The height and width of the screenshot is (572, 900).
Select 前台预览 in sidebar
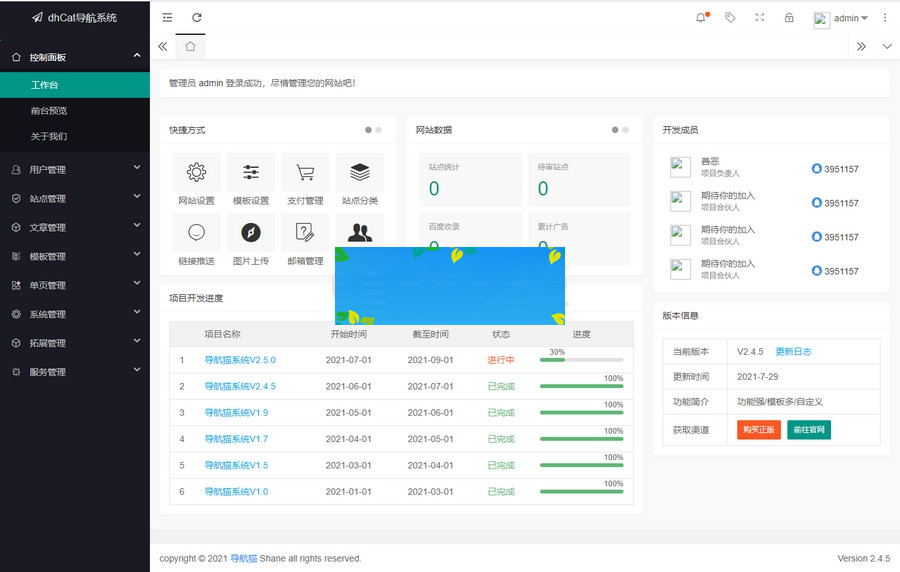pos(49,111)
